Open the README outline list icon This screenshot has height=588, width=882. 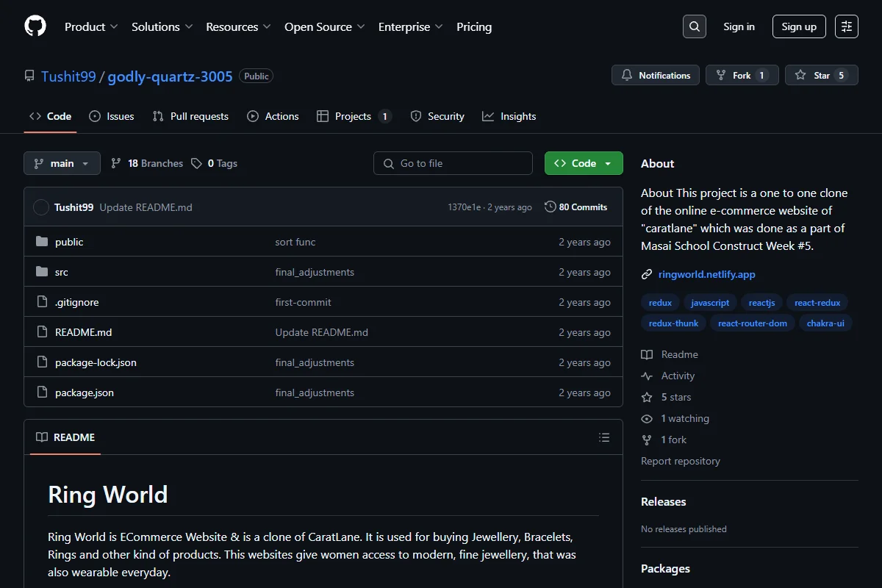(x=604, y=437)
